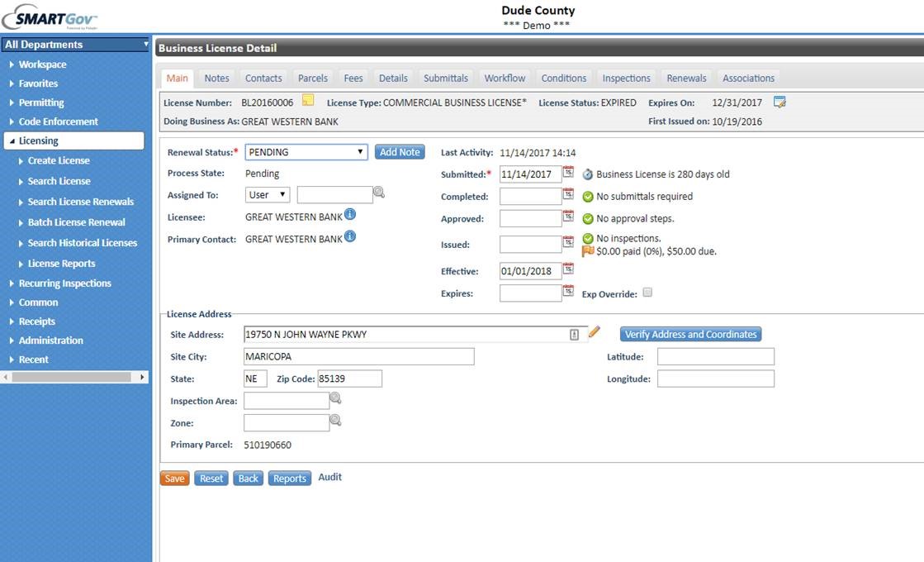The image size is (924, 562).
Task: Click the Zone lookup magnifier icon
Action: [335, 421]
